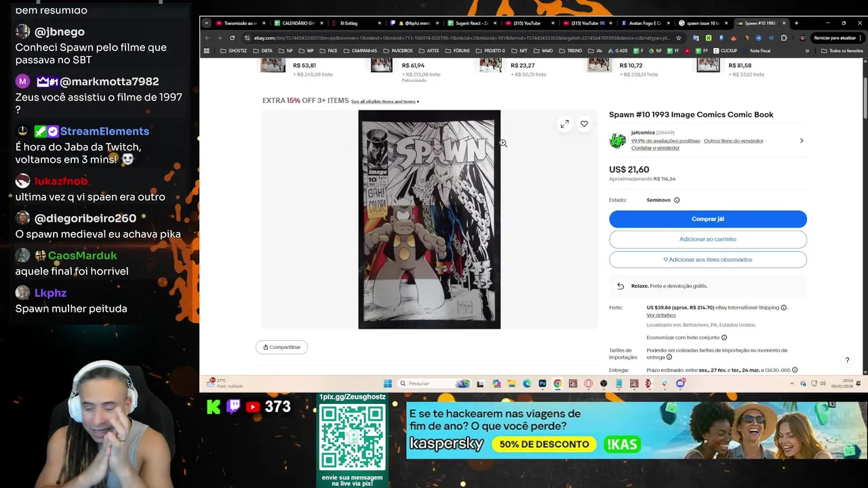Viewport: 868px width, 488px height.
Task: Open Opera from the taskbar
Action: click(x=588, y=384)
